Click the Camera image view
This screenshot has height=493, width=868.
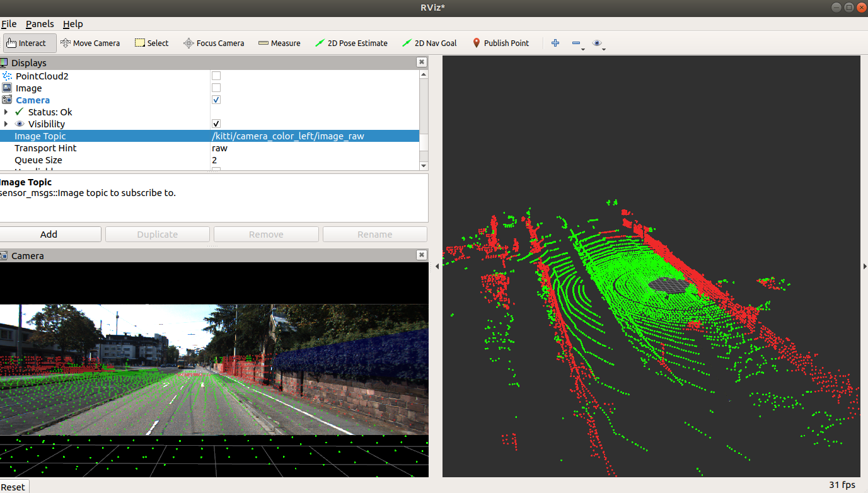[x=214, y=369]
